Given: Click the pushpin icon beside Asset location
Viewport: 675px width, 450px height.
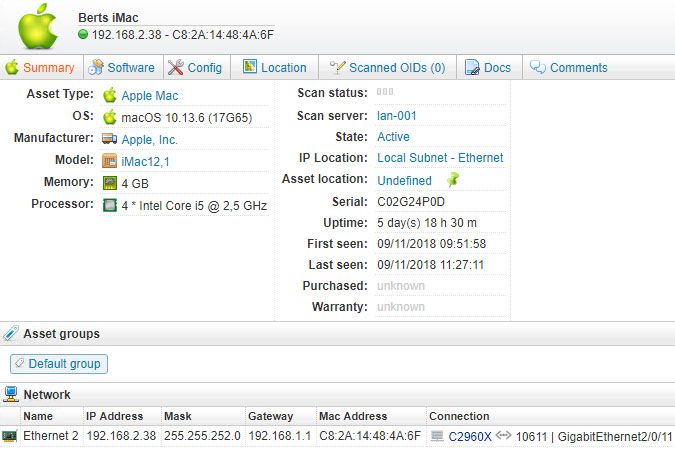Looking at the screenshot, I should [453, 180].
